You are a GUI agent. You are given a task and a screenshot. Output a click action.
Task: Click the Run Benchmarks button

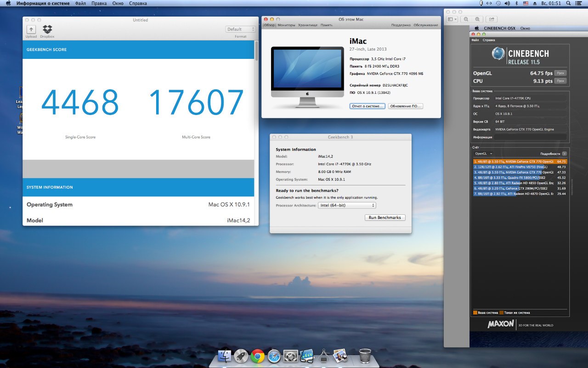click(385, 218)
